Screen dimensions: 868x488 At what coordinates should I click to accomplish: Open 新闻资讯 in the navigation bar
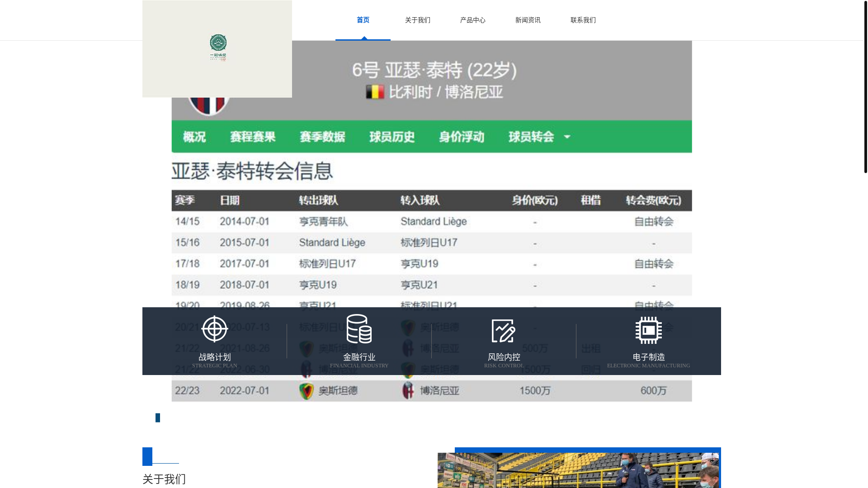528,20
